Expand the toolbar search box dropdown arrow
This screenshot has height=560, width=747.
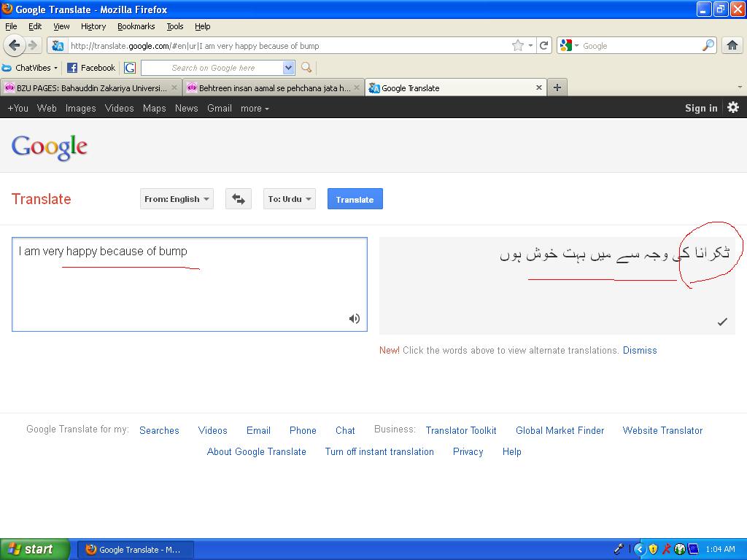coord(288,68)
